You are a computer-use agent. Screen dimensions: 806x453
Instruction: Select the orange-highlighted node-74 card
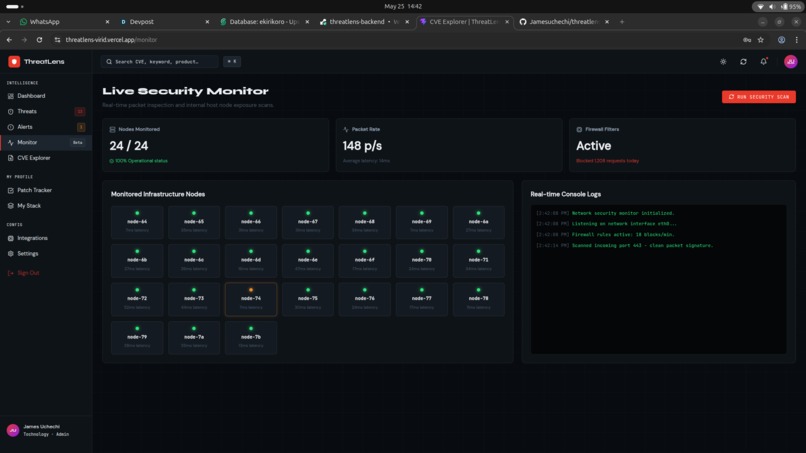251,299
